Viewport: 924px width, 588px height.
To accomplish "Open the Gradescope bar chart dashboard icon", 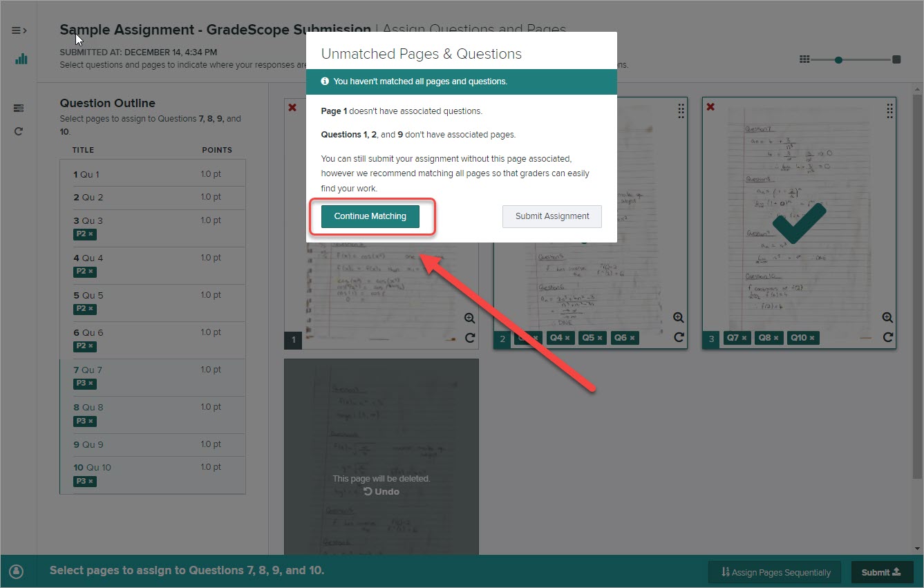I will (21, 59).
